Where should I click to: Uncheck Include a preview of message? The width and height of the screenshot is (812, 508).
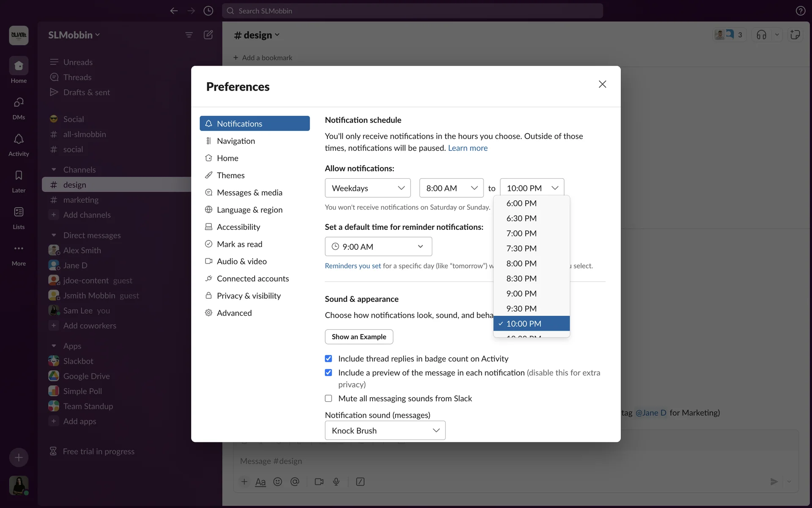(329, 373)
